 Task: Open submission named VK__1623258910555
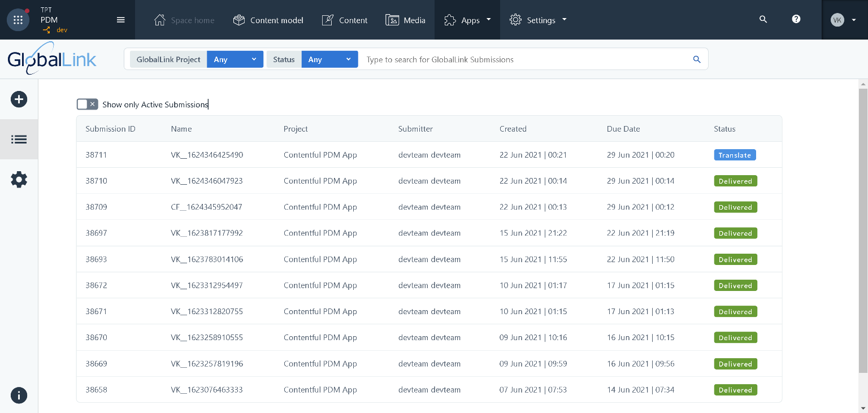[207, 337]
